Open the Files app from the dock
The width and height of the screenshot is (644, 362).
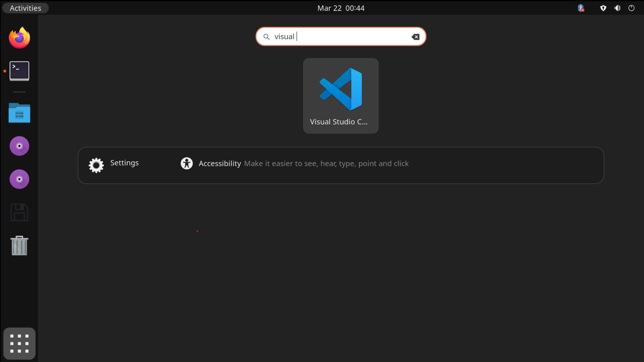coord(19,113)
